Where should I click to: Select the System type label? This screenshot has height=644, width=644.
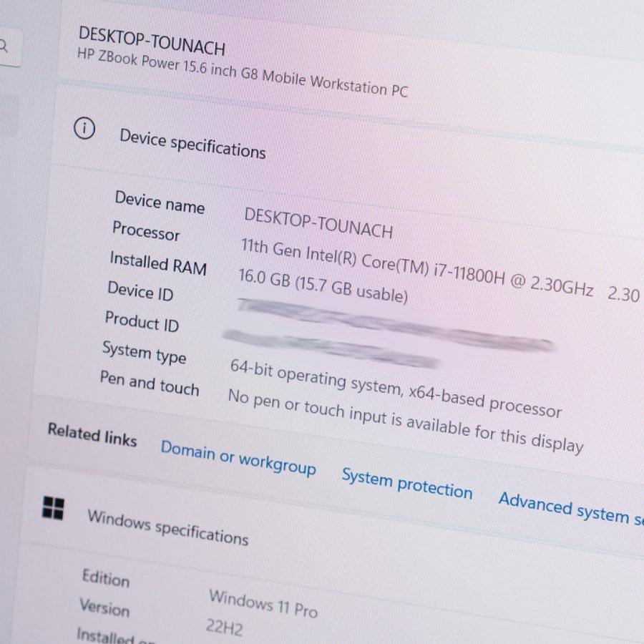[144, 353]
